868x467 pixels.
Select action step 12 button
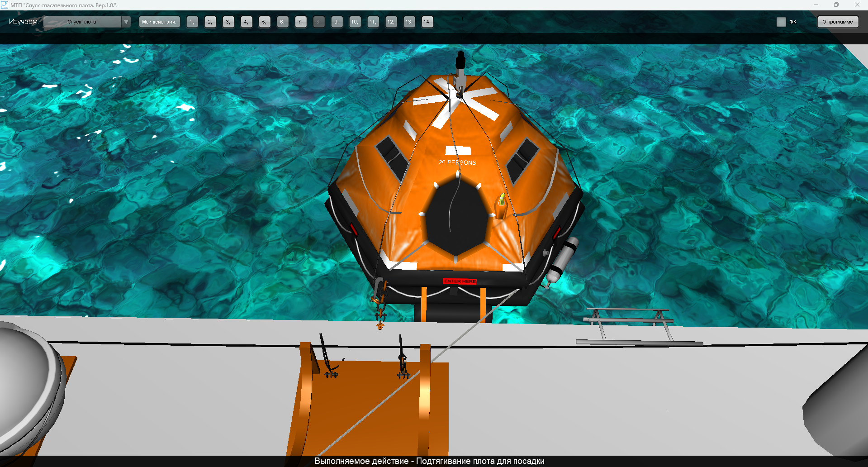[x=391, y=22]
